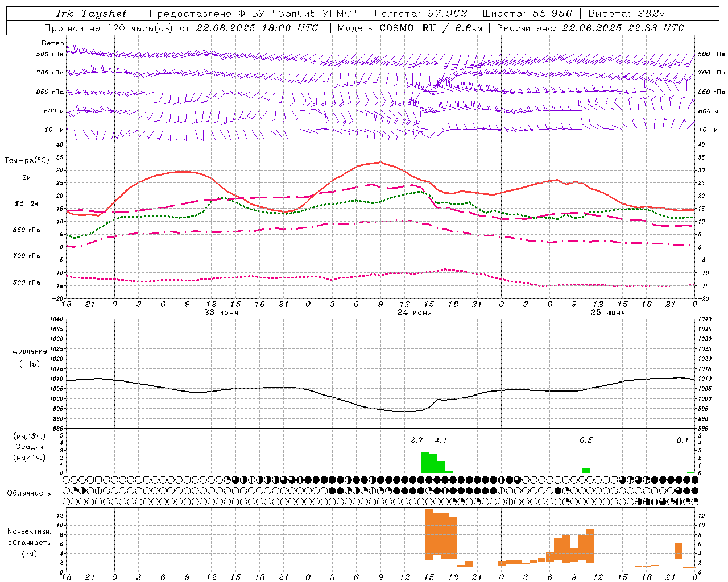
Task: Click the 'Td 2м' dew point legend entry
Action: (x=26, y=203)
